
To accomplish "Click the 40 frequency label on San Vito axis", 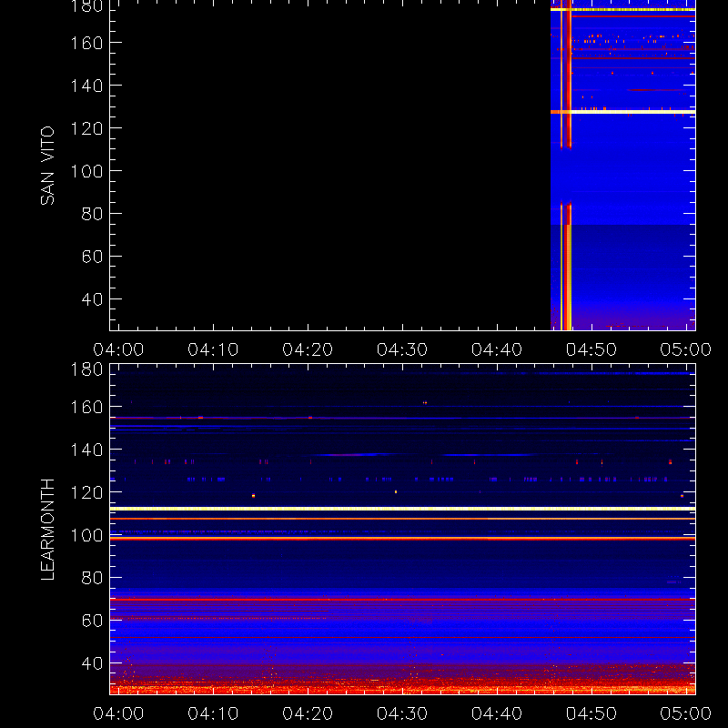I will coord(92,299).
